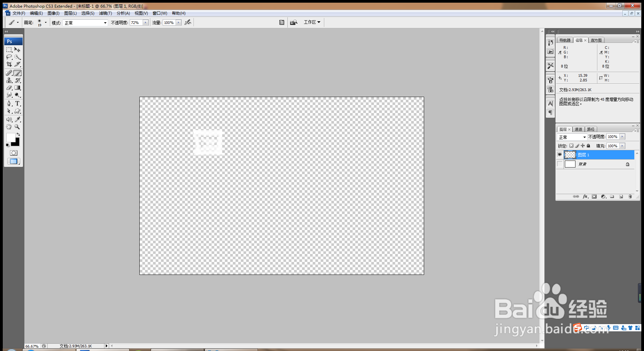Select the Slice tool
This screenshot has width=644, height=351.
(x=18, y=64)
